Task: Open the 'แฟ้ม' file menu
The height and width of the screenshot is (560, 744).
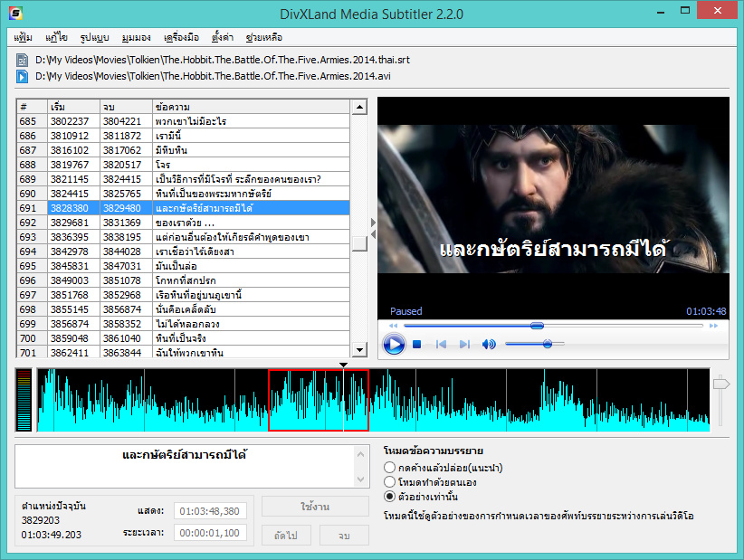Action: [24, 38]
